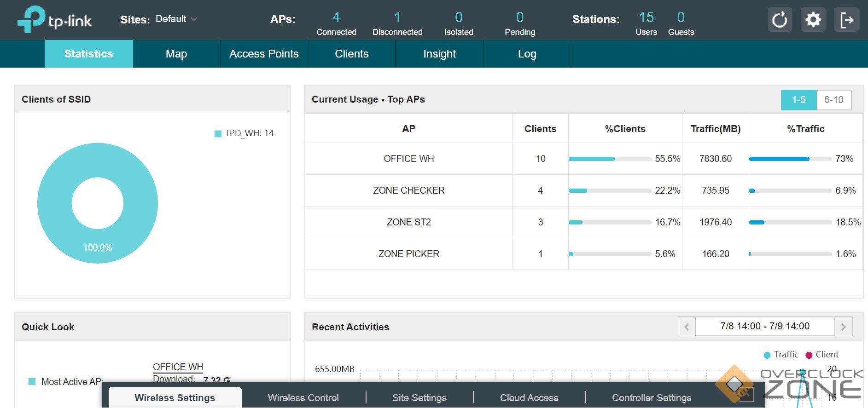868x408 pixels.
Task: Toggle Client legend dot in chart
Action: pyautogui.click(x=809, y=355)
